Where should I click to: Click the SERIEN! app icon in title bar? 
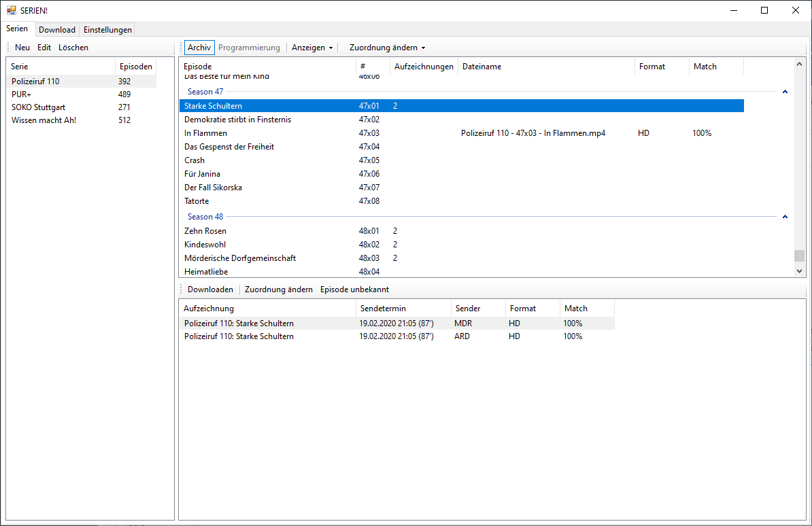11,10
